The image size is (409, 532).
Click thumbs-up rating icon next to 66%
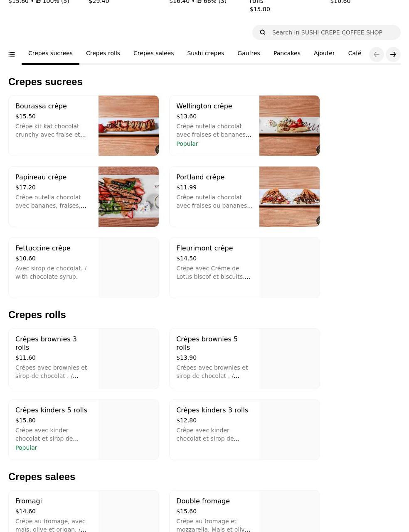pos(199,2)
